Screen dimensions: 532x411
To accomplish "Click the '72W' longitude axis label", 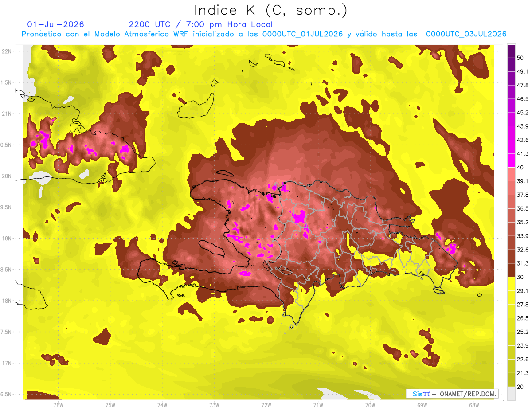I will click(266, 405).
